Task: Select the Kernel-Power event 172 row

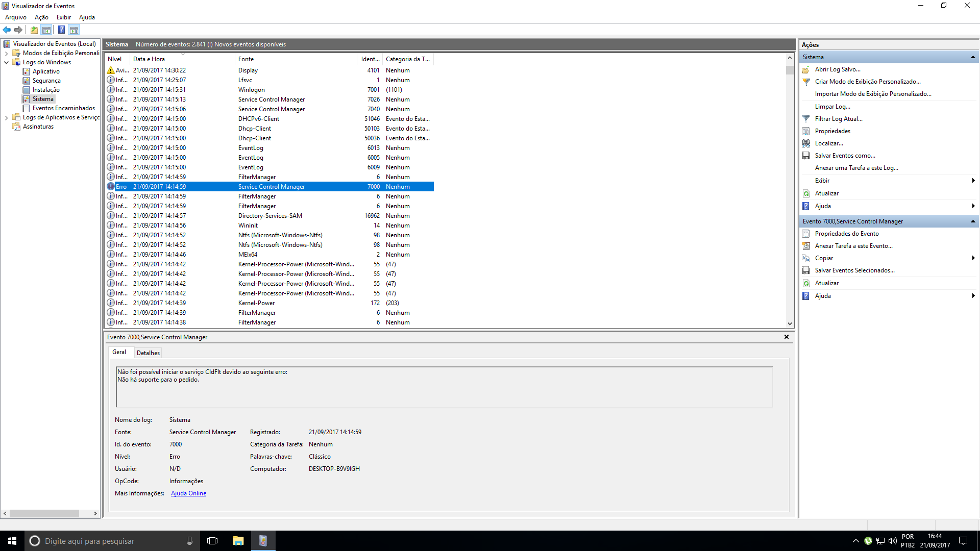Action: tap(269, 303)
